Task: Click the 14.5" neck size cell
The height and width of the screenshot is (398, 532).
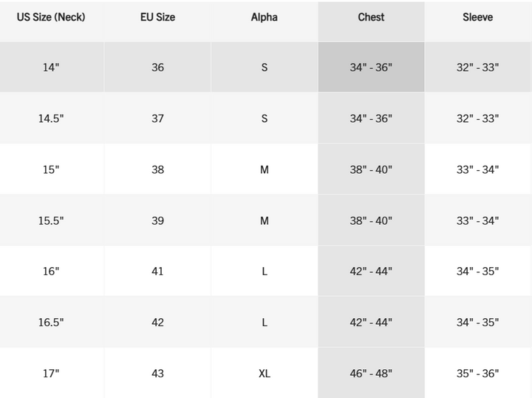Action: coord(51,118)
